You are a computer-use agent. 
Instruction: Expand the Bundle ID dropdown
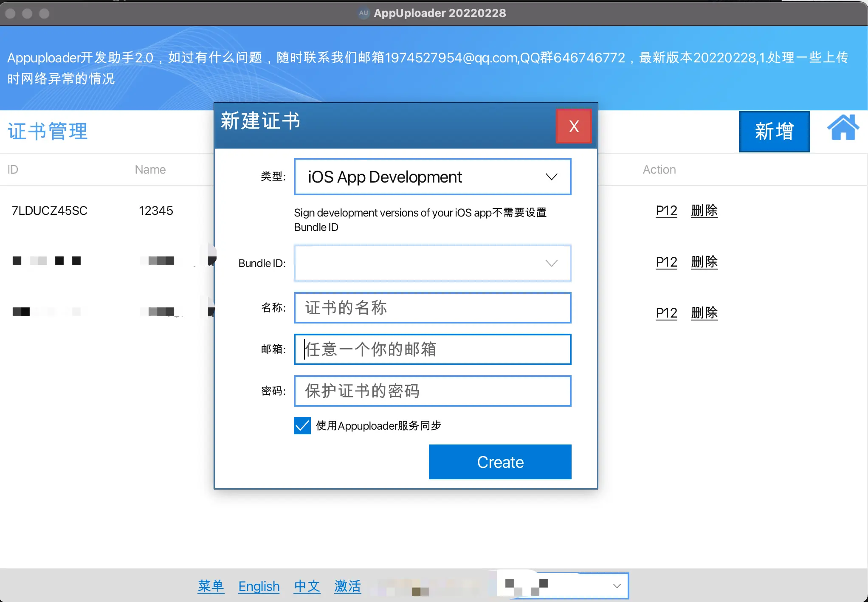click(551, 263)
